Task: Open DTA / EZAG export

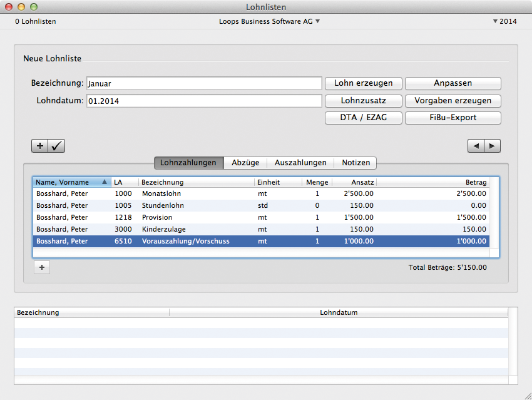Action: tap(363, 118)
